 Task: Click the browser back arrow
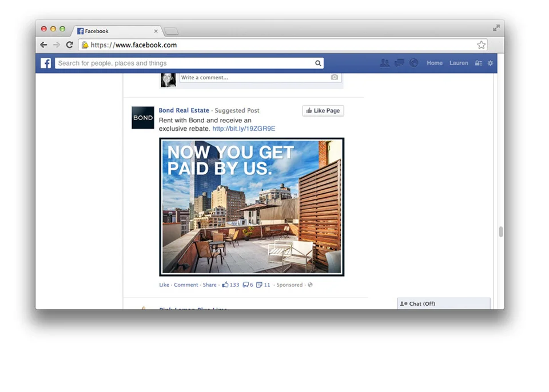coord(43,45)
